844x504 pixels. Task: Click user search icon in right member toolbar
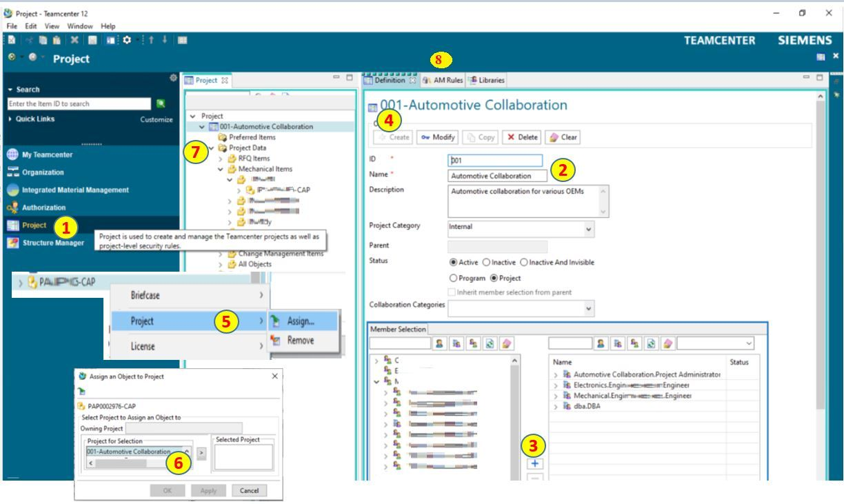(601, 343)
